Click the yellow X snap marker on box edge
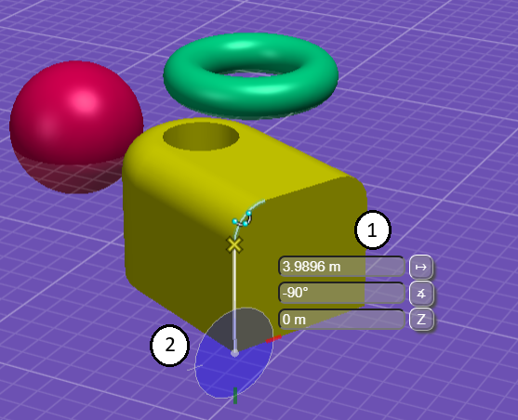This screenshot has height=420, width=518. pyautogui.click(x=234, y=244)
